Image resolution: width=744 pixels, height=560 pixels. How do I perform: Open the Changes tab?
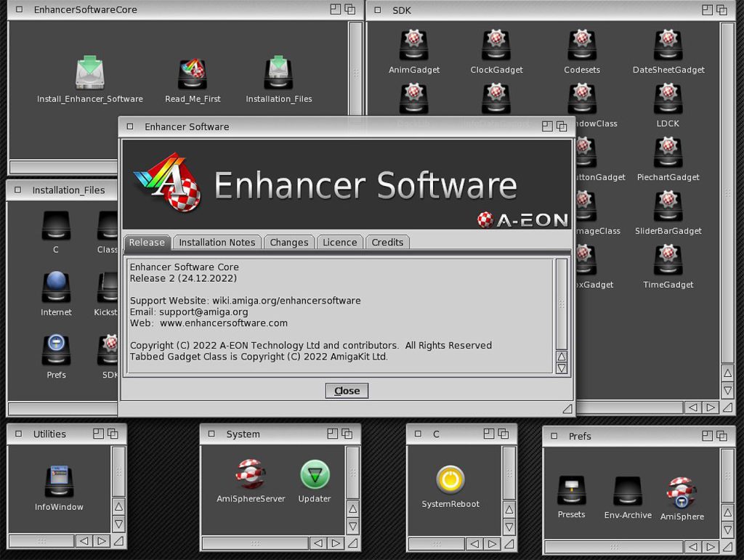[289, 243]
